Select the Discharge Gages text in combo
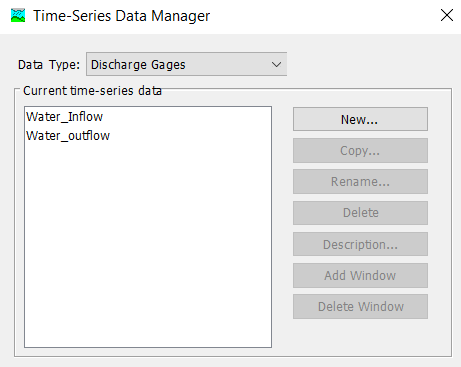 pyautogui.click(x=138, y=65)
